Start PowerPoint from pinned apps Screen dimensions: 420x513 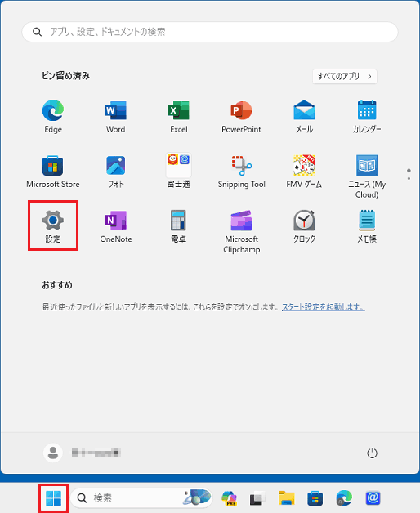[241, 116]
